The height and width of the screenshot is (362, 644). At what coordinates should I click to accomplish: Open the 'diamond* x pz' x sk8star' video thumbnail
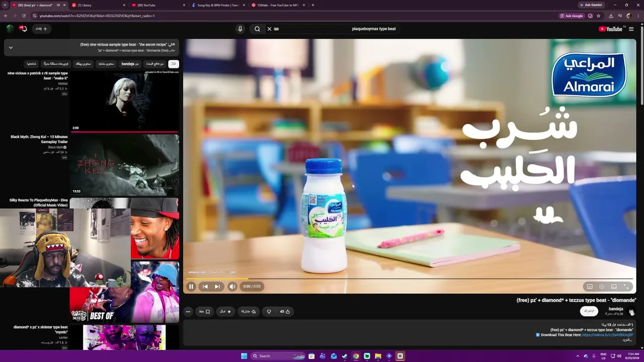point(124,337)
